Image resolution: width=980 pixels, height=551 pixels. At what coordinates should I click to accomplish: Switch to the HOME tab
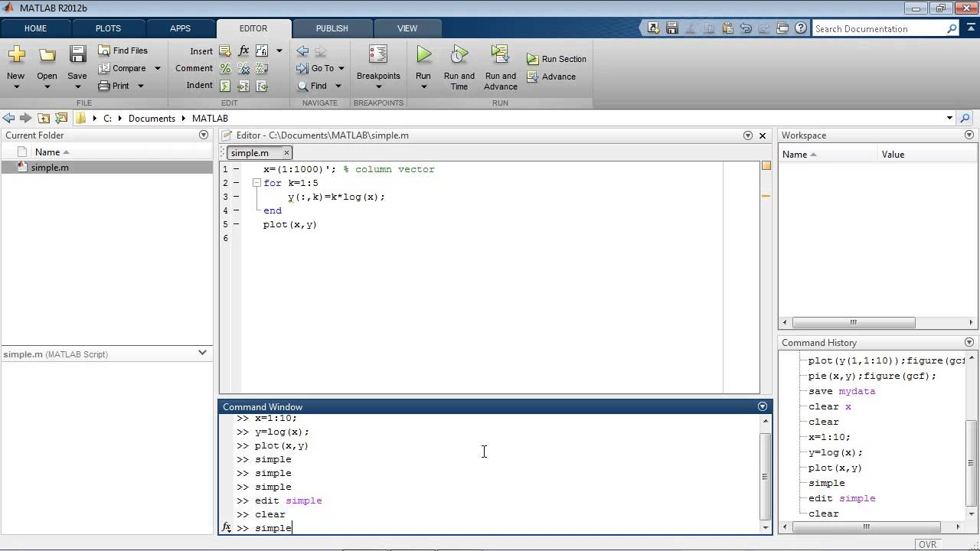35,28
